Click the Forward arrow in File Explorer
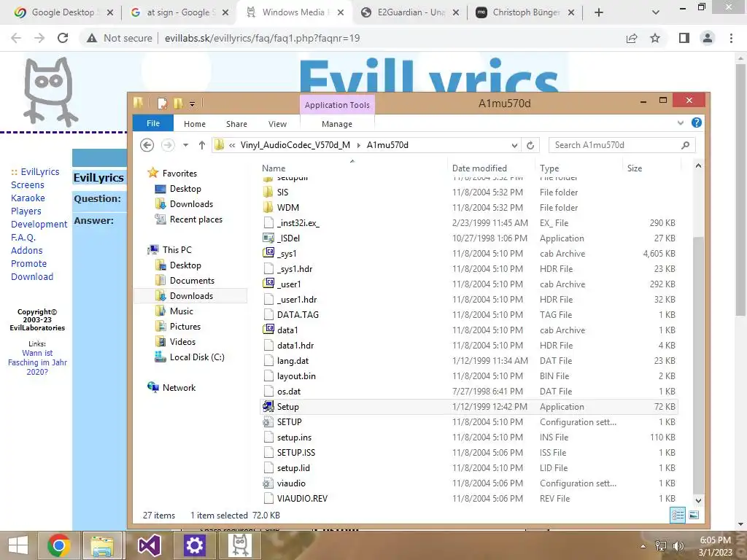This screenshot has height=560, width=747. [168, 145]
